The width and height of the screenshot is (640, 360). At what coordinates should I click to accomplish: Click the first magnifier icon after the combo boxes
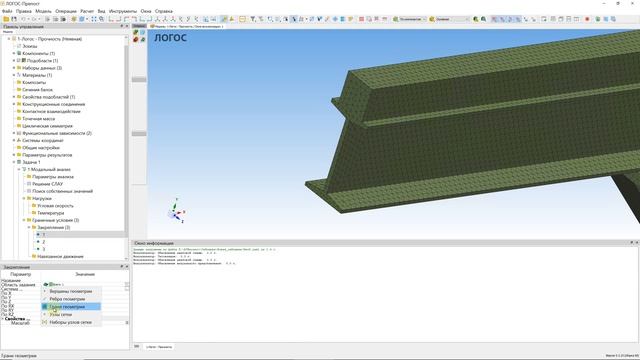click(x=476, y=19)
